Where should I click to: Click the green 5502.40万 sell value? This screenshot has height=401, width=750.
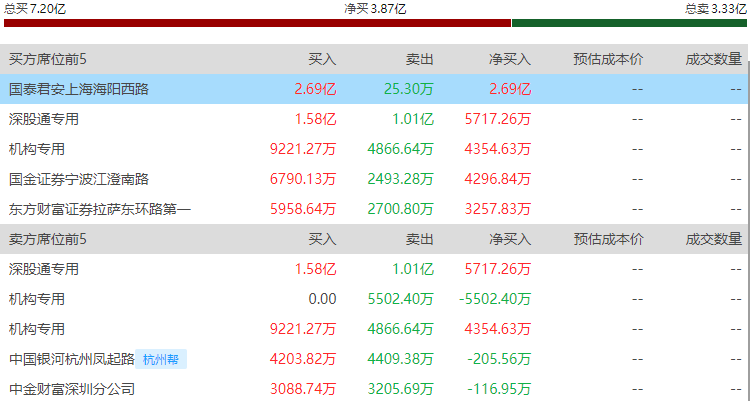401,299
